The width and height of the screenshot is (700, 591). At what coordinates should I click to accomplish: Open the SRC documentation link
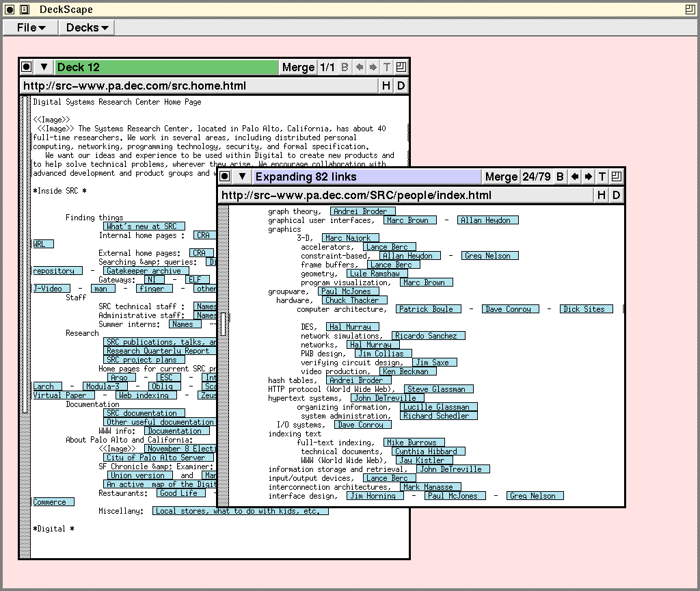click(x=144, y=413)
